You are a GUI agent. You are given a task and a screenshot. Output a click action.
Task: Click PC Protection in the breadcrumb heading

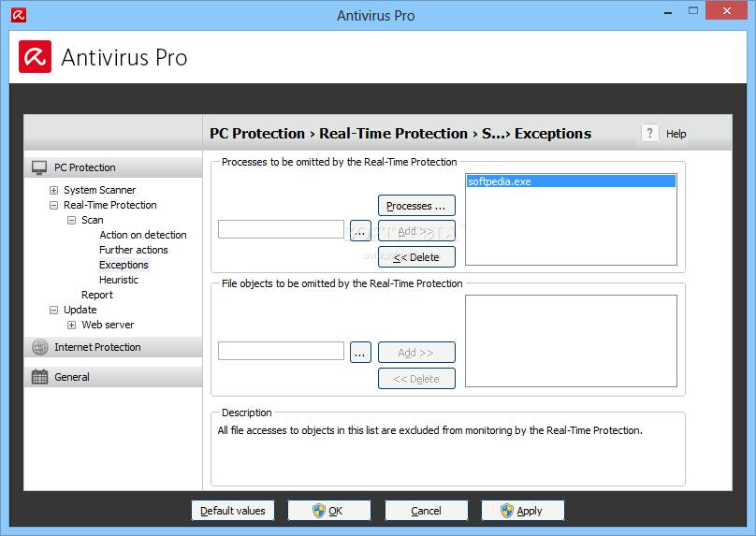(x=257, y=134)
